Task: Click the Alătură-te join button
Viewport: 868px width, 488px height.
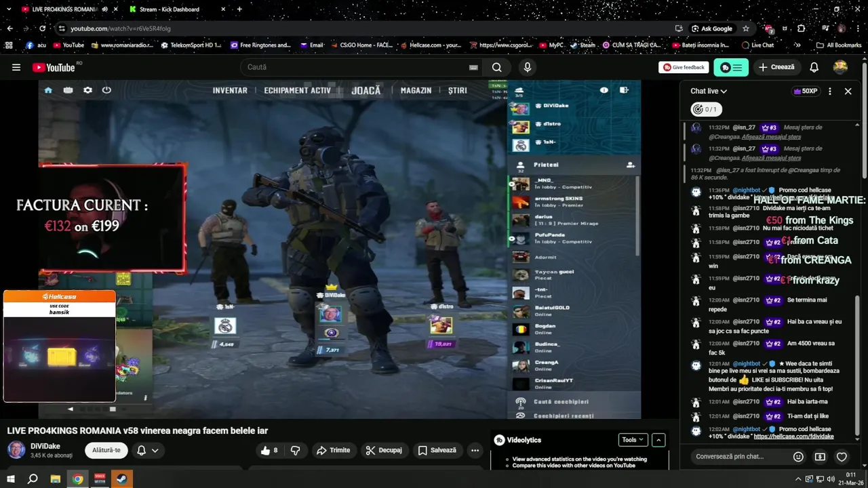Action: point(106,450)
